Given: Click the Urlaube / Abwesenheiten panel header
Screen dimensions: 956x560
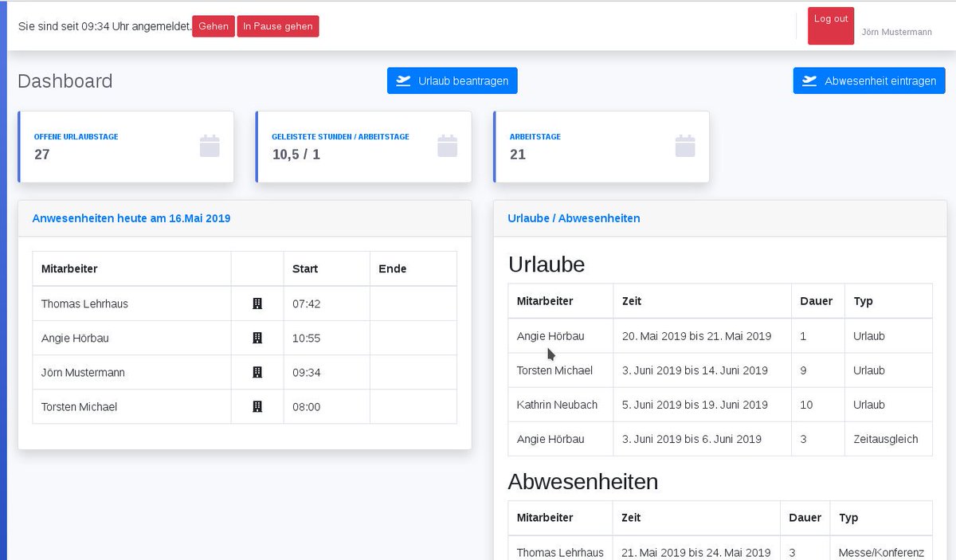Looking at the screenshot, I should coord(574,218).
